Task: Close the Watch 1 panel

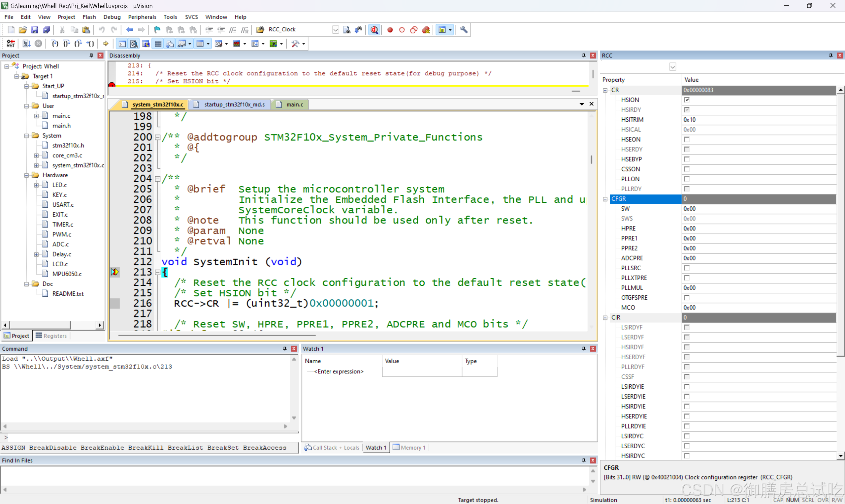Action: pos(593,348)
